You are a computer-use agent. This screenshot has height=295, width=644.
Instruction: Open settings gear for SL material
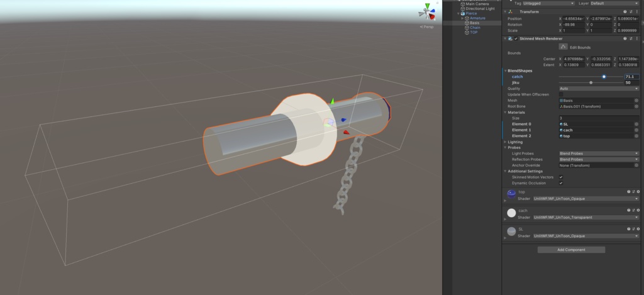pyautogui.click(x=638, y=229)
